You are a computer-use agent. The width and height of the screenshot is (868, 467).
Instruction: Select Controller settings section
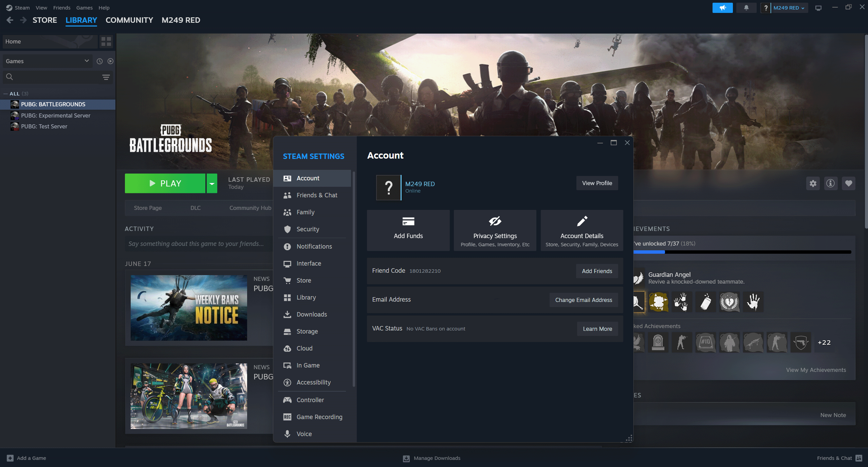click(312, 400)
